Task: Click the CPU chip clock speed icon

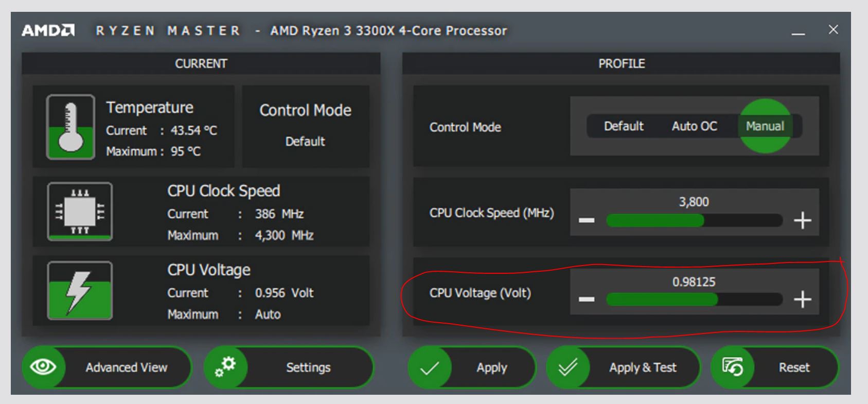Action: pos(80,212)
